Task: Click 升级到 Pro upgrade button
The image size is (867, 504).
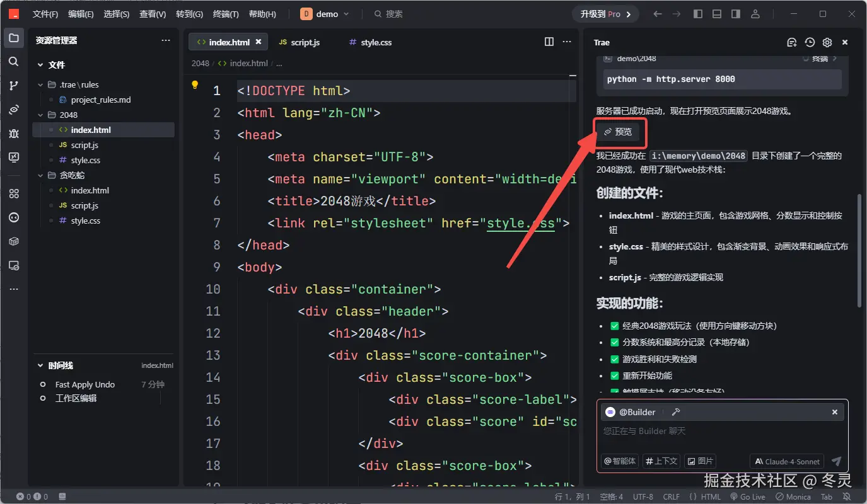Action: pos(605,14)
